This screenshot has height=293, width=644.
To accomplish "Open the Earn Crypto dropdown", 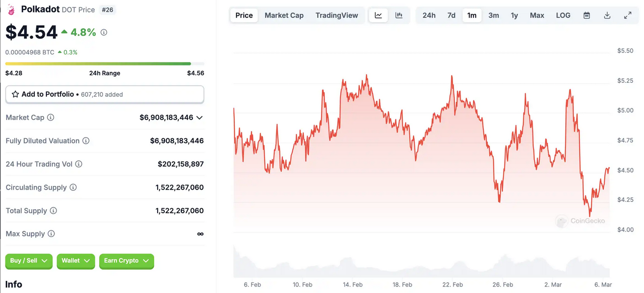I will 126,261.
